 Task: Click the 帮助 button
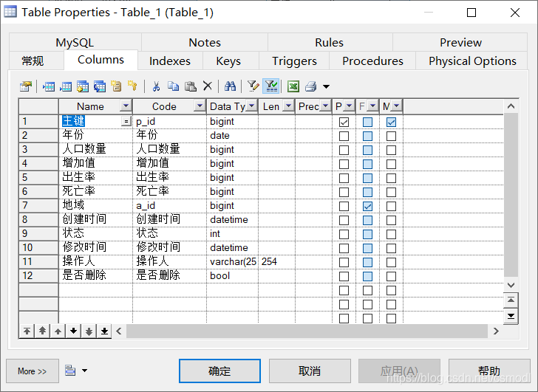[489, 371]
